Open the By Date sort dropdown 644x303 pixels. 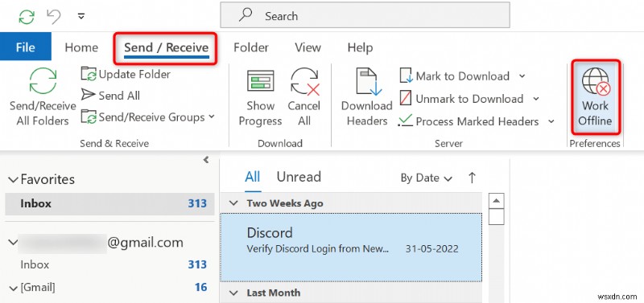point(427,178)
